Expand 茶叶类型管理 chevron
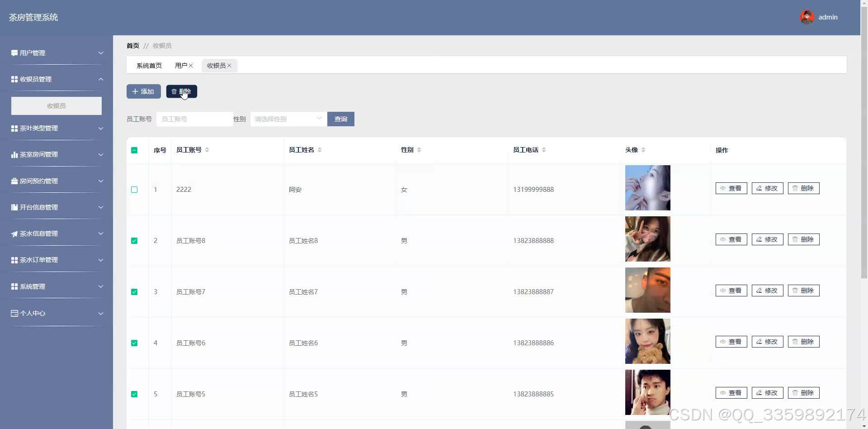The height and width of the screenshot is (429, 868). 101,129
